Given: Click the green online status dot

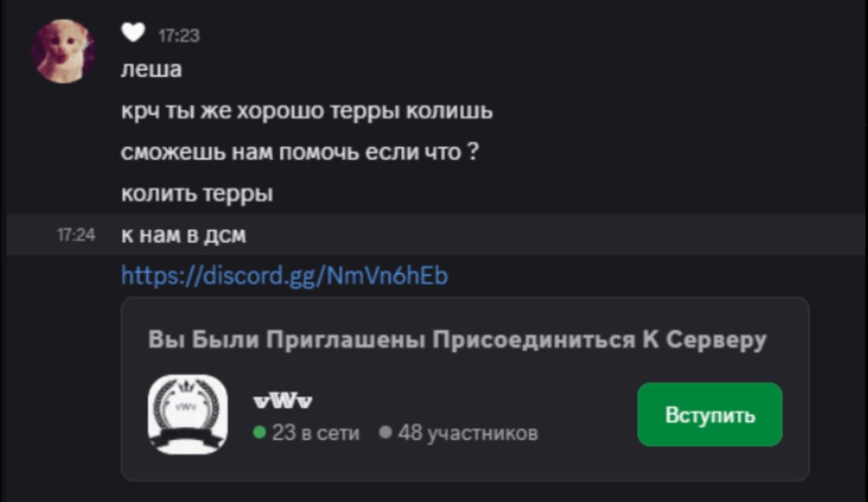Looking at the screenshot, I should pos(260,431).
